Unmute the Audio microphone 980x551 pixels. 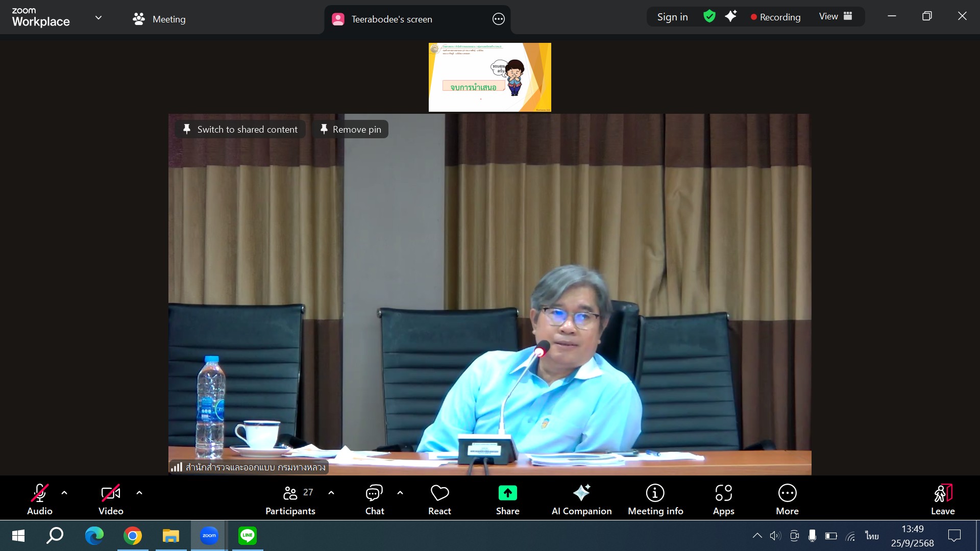point(40,499)
